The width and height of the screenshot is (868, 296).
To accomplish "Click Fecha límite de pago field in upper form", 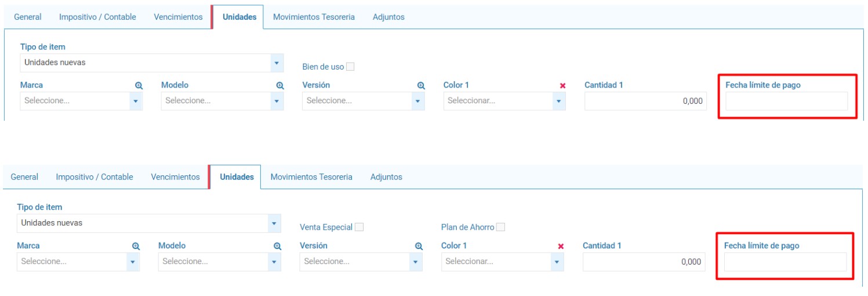I will pos(786,101).
